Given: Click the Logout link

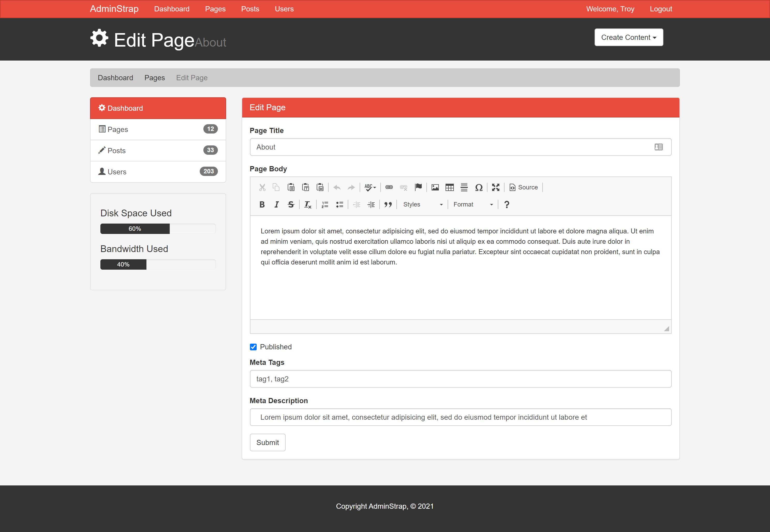Looking at the screenshot, I should [660, 9].
